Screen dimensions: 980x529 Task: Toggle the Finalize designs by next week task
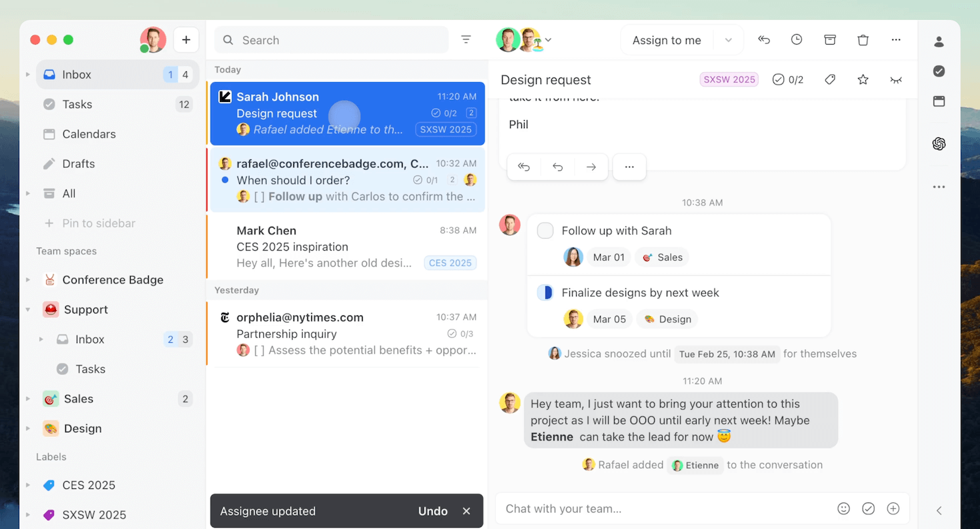click(545, 293)
